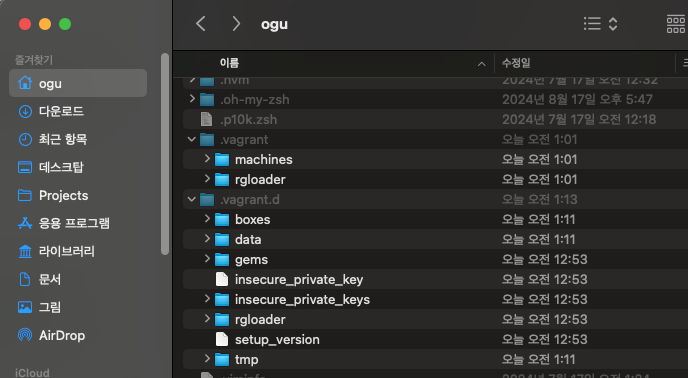688x378 pixels.
Task: Open the grid grouping icon in toolbar
Action: coord(676,24)
